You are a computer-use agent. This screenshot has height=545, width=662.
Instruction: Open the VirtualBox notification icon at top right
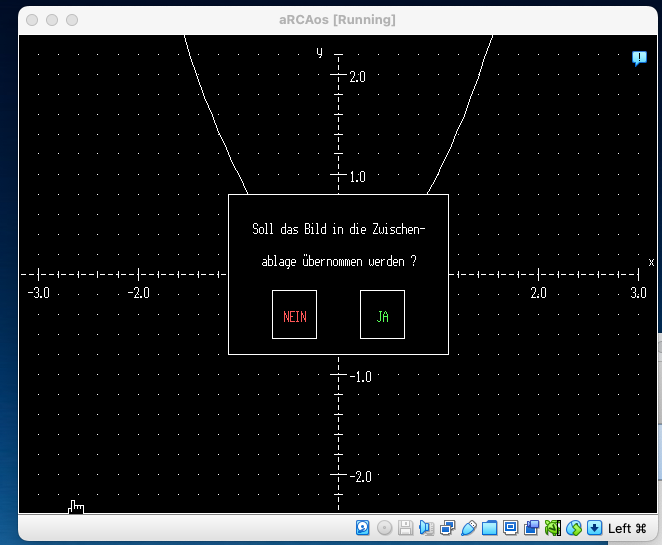[x=639, y=58]
